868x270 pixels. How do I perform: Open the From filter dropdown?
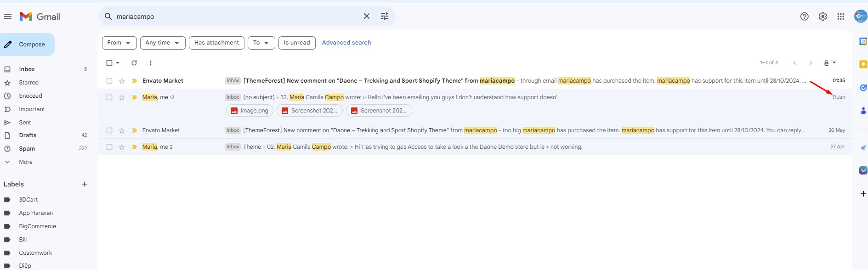(x=119, y=43)
